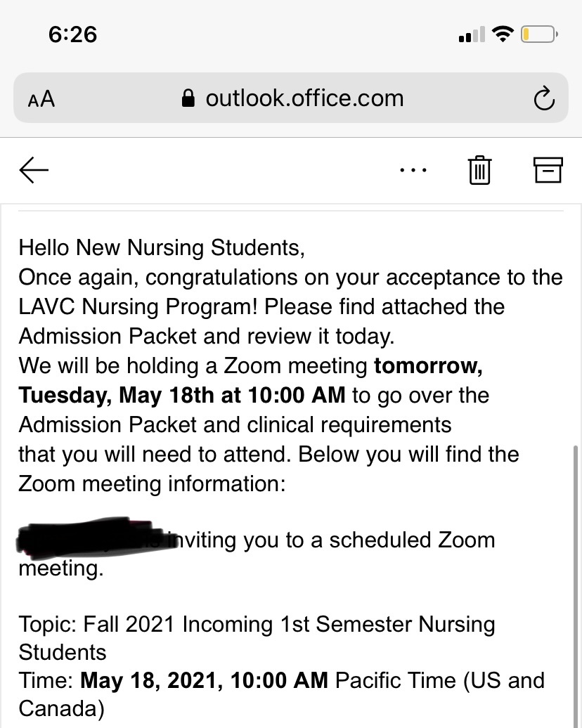Reload the page with the refresh icon
Image resolution: width=582 pixels, height=728 pixels.
point(544,98)
